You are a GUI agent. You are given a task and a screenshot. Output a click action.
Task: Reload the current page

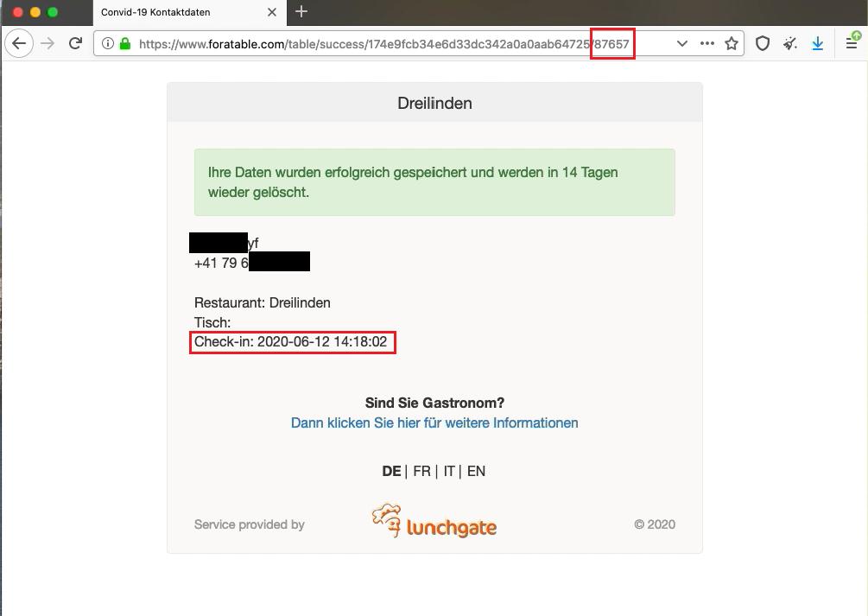(x=75, y=43)
